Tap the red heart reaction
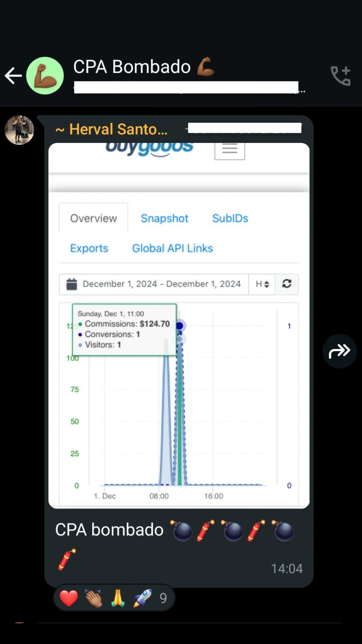362x644 pixels. (69, 598)
